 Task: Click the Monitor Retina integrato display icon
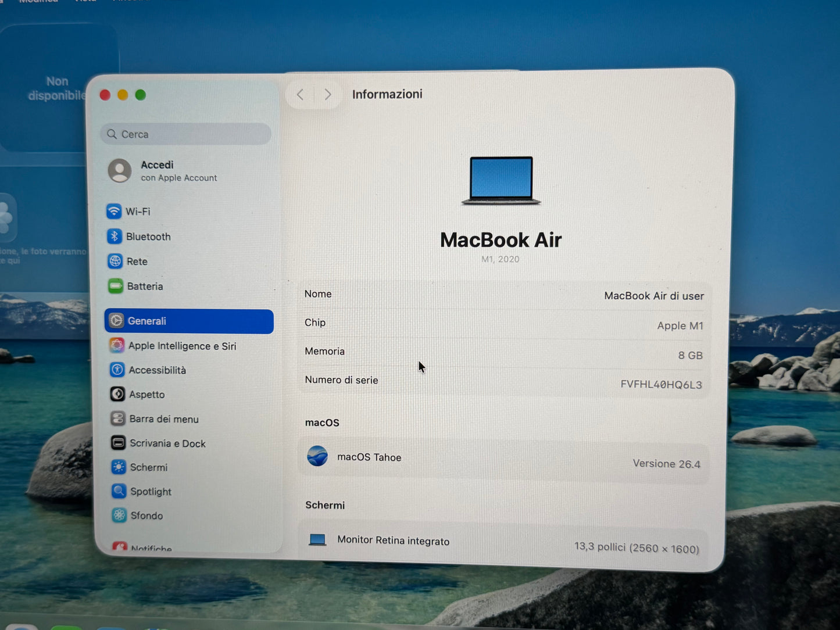tap(317, 539)
